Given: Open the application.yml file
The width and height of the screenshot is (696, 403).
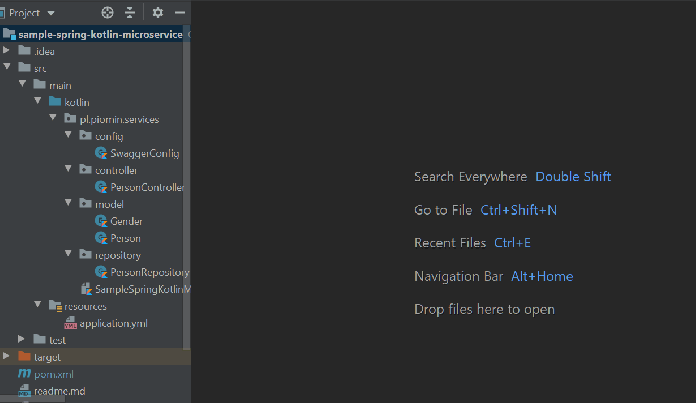Looking at the screenshot, I should [113, 323].
